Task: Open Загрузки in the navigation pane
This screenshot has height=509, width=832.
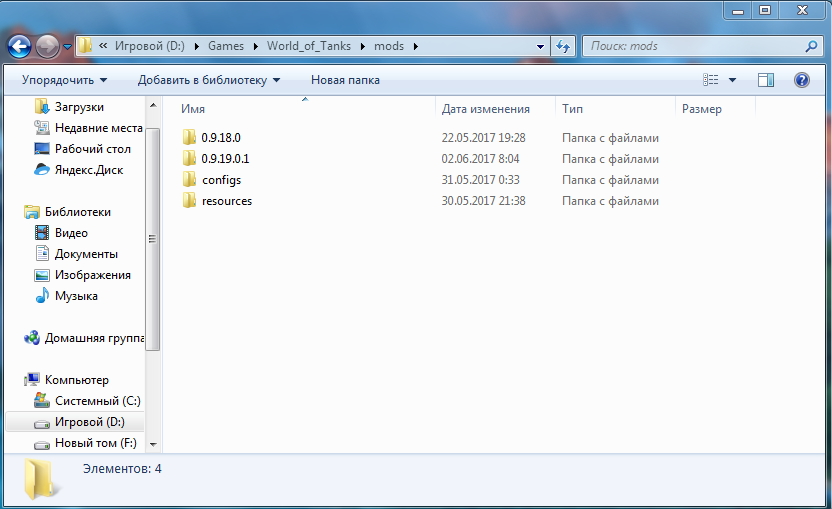Action: click(79, 107)
